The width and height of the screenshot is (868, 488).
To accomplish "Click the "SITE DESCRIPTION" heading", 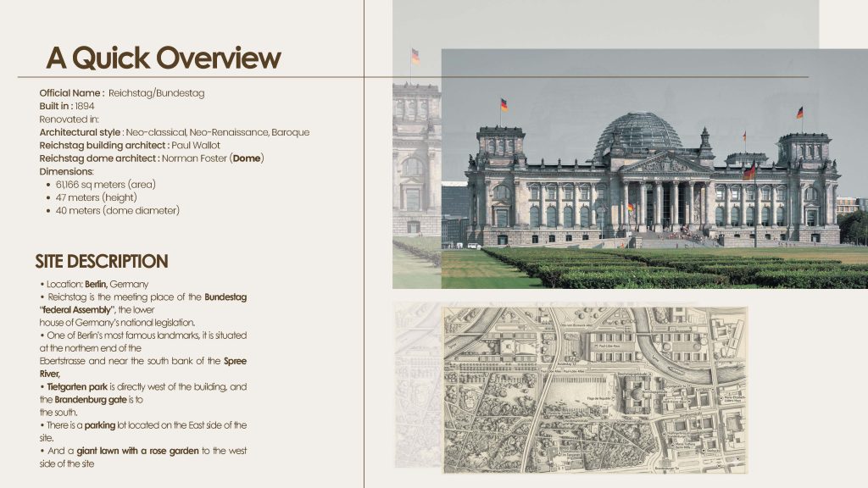I will point(102,261).
